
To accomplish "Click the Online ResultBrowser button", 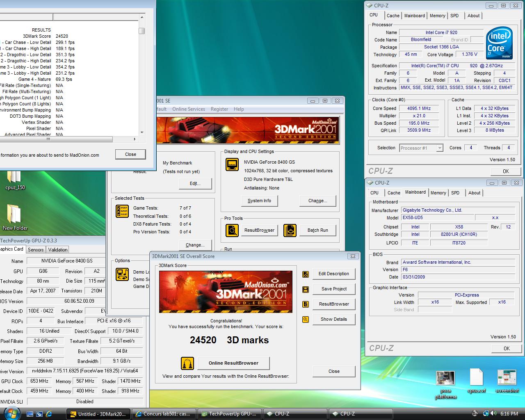I will 233,363.
